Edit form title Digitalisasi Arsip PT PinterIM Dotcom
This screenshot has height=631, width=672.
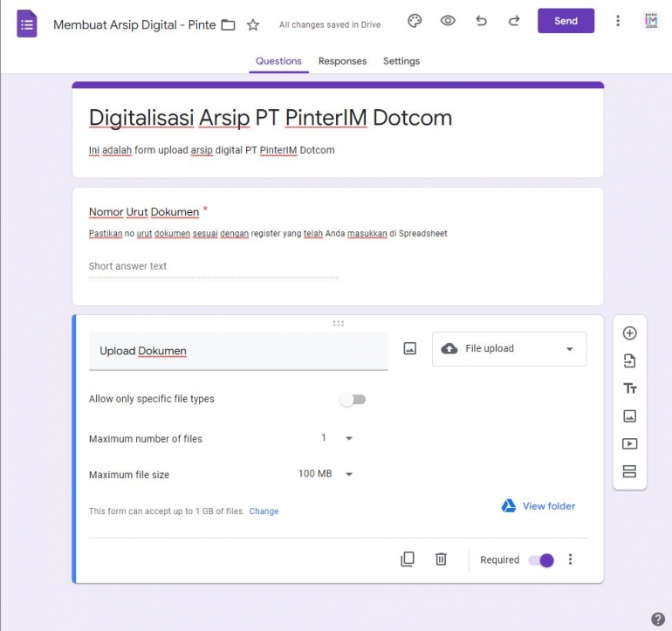271,118
